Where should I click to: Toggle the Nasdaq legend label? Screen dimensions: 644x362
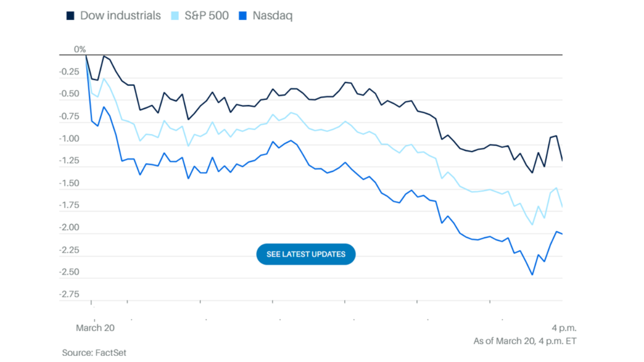272,16
